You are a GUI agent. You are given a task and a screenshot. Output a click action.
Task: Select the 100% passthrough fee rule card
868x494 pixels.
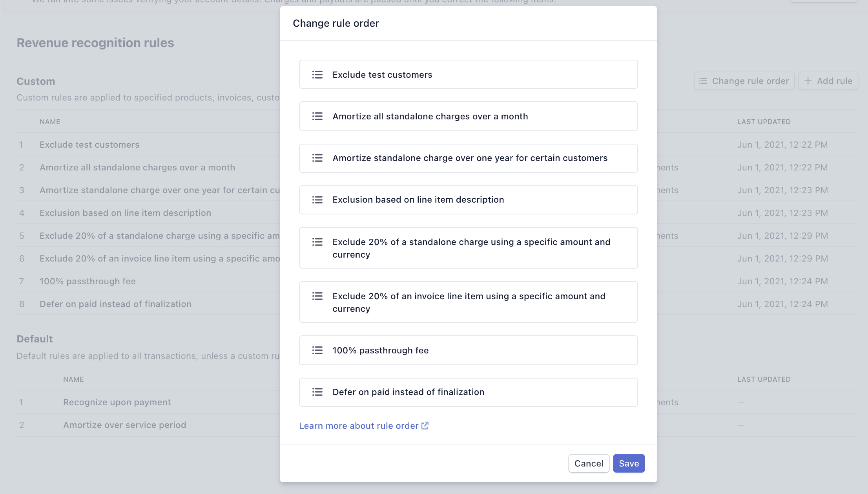click(468, 350)
